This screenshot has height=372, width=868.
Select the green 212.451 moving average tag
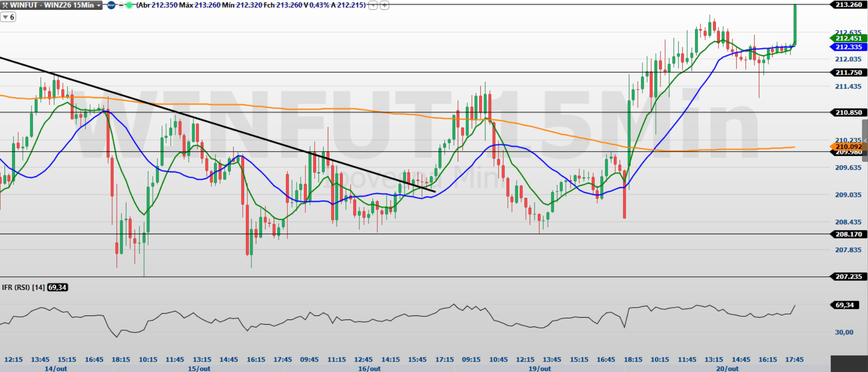pyautogui.click(x=848, y=38)
